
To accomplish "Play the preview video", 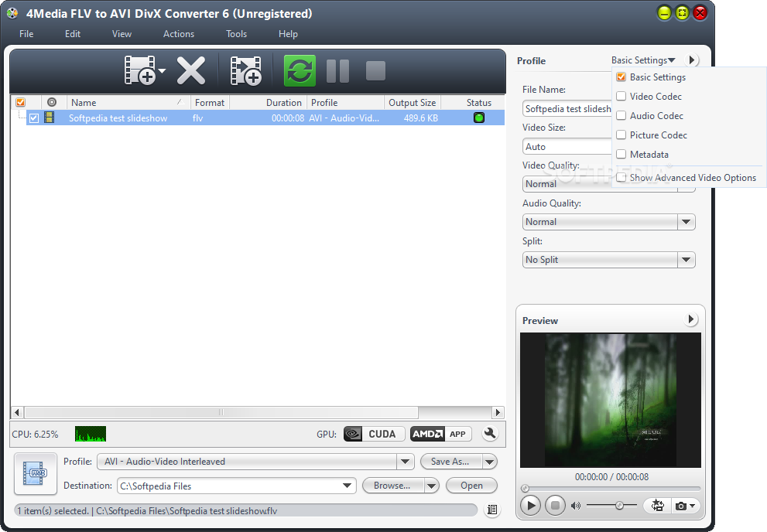I will (531, 505).
